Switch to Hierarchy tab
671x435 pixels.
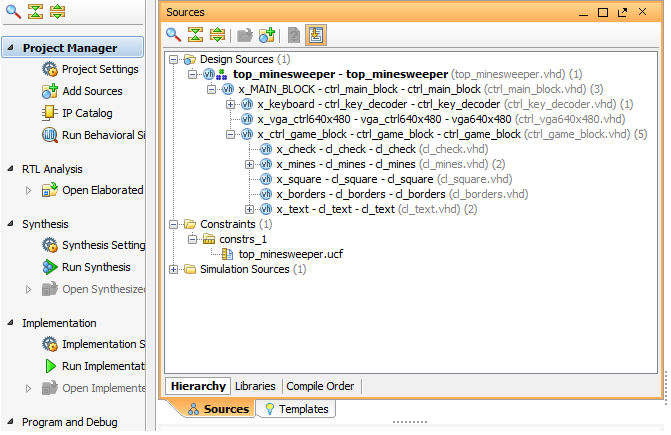pos(198,386)
